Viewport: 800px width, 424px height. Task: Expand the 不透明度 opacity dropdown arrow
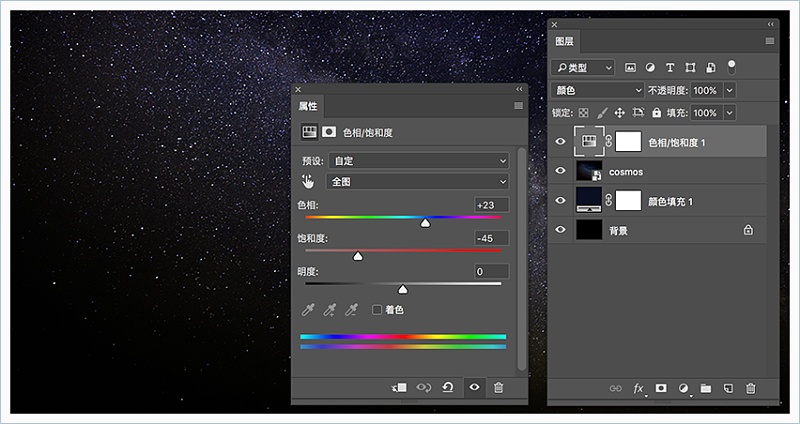click(729, 90)
